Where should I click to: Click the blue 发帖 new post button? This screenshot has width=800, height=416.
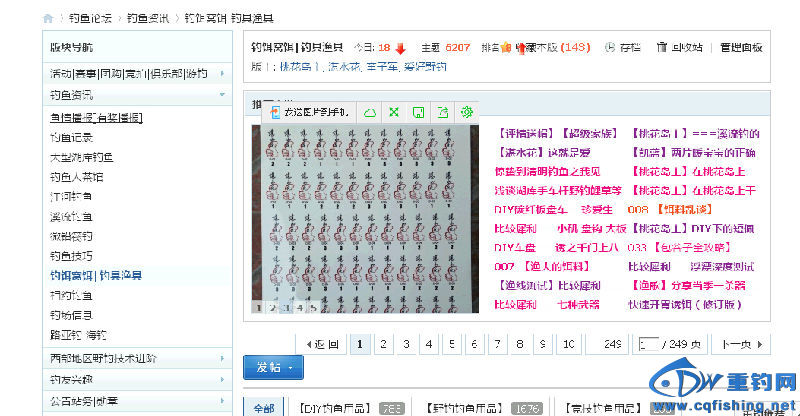[x=273, y=368]
